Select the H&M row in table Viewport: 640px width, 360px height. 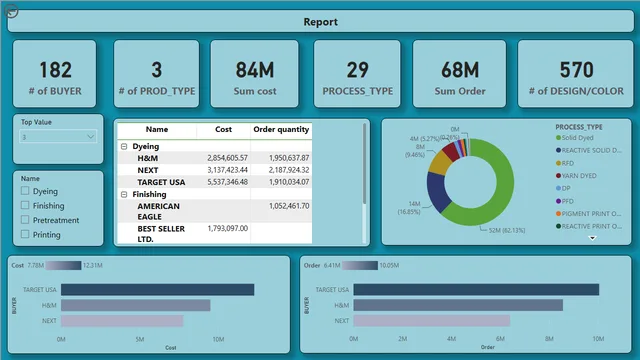[x=215, y=158]
